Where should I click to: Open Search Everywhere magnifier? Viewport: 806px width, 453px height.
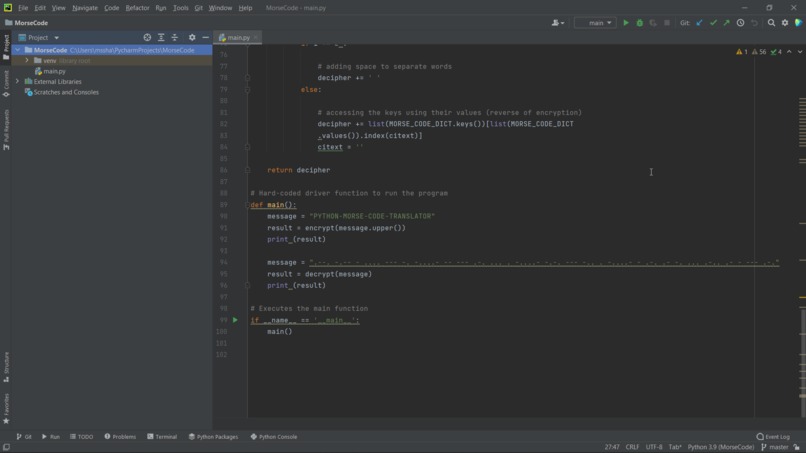click(x=771, y=23)
